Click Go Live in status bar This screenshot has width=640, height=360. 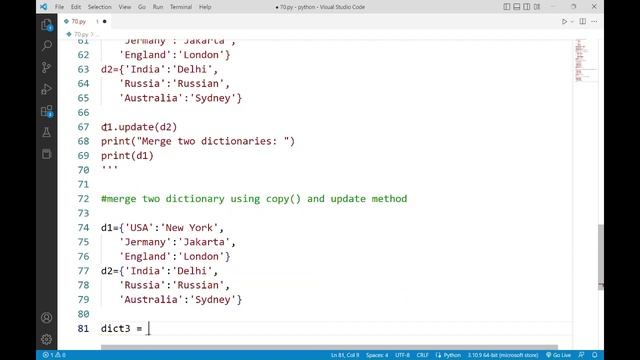coord(558,355)
